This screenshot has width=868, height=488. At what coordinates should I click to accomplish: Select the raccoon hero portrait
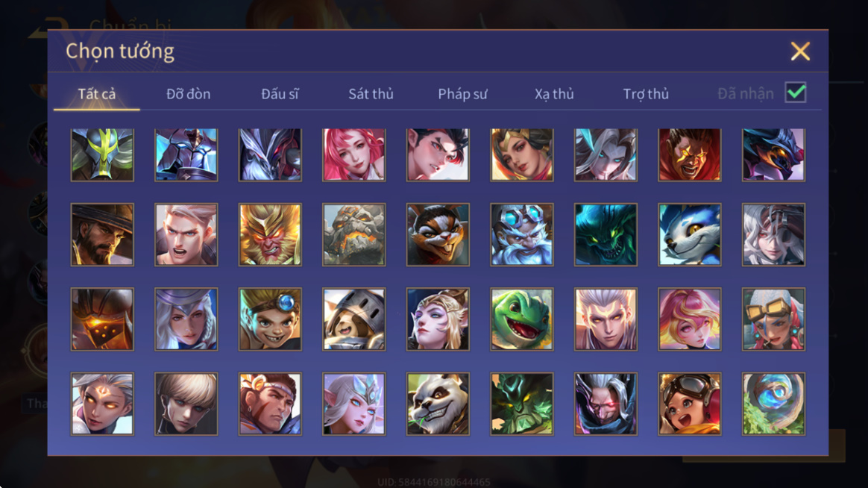click(x=438, y=234)
